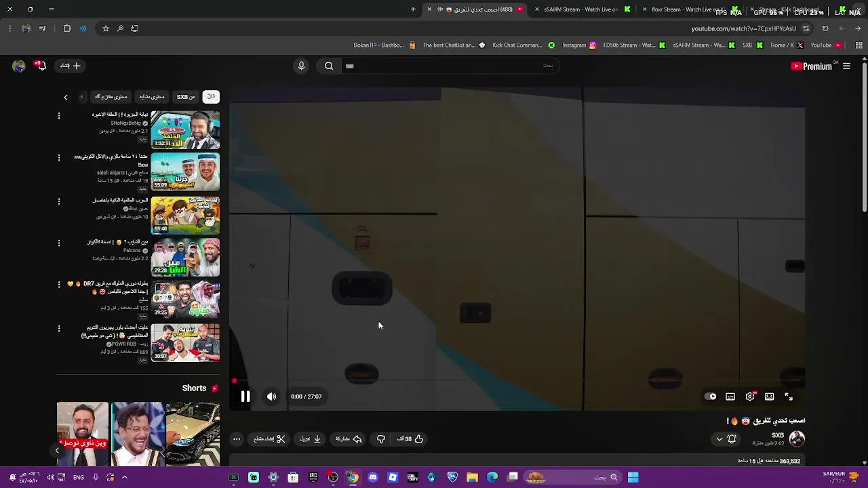Open the DokanTIP Dashboard bookmark
868x488 pixels.
coord(384,45)
